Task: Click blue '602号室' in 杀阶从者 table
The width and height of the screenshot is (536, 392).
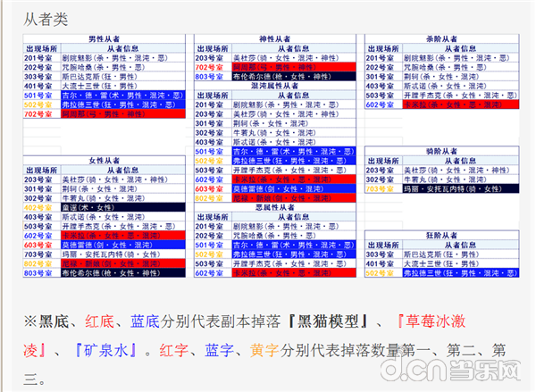Action: (380, 104)
